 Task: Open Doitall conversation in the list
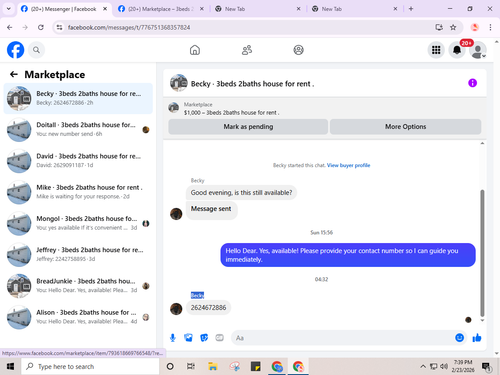78,129
